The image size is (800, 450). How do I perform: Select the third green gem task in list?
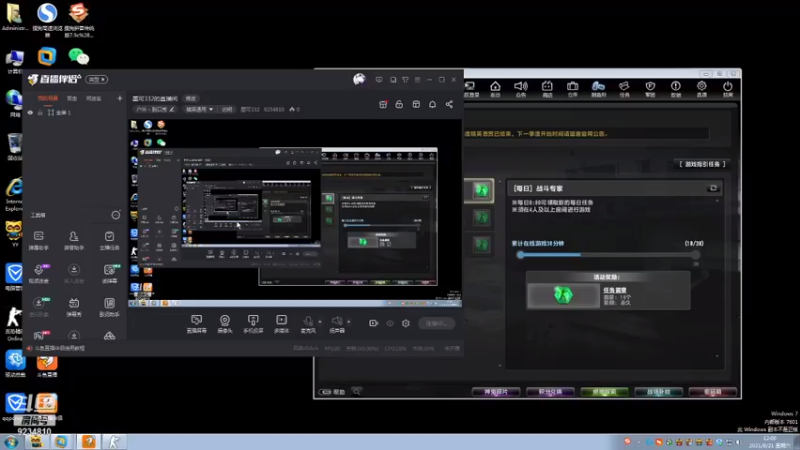coord(481,245)
